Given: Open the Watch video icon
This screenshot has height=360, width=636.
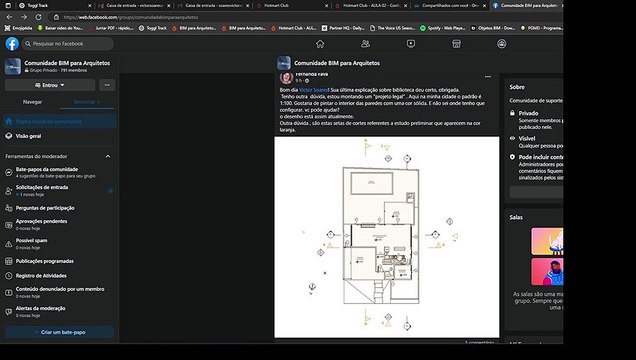Looking at the screenshot, I should (x=411, y=44).
